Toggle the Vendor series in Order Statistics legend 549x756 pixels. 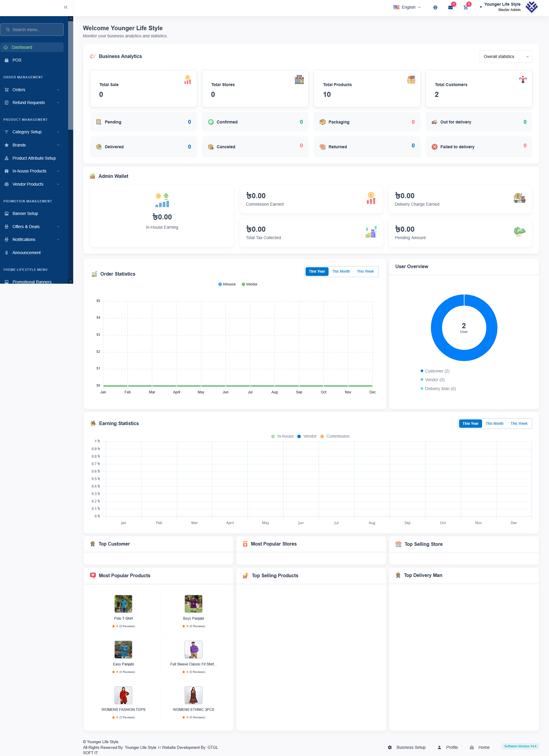249,284
